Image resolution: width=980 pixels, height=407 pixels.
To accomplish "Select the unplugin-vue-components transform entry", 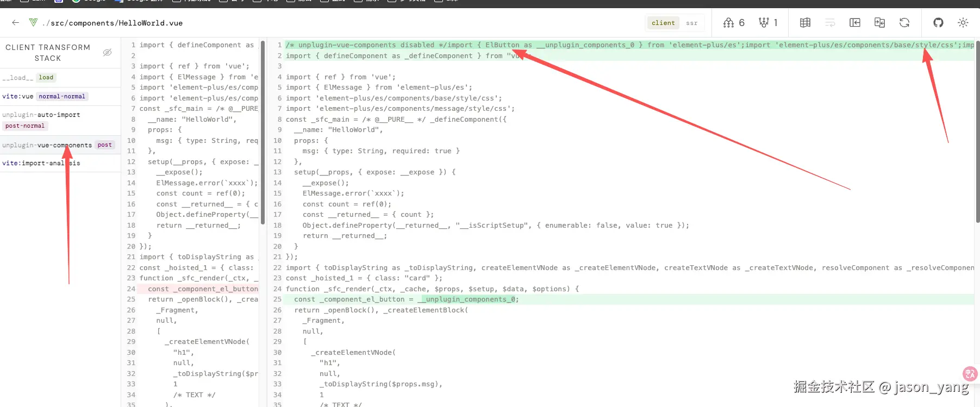I will (60, 145).
